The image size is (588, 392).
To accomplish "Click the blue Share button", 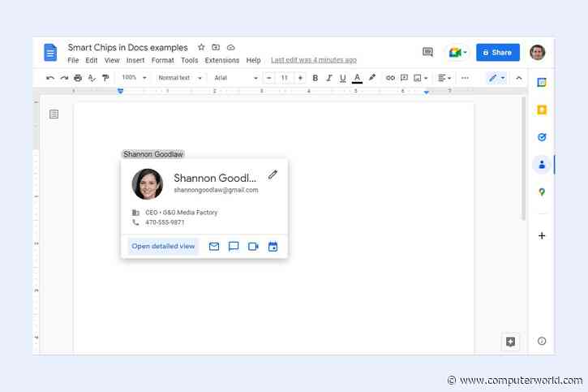I will tap(498, 53).
